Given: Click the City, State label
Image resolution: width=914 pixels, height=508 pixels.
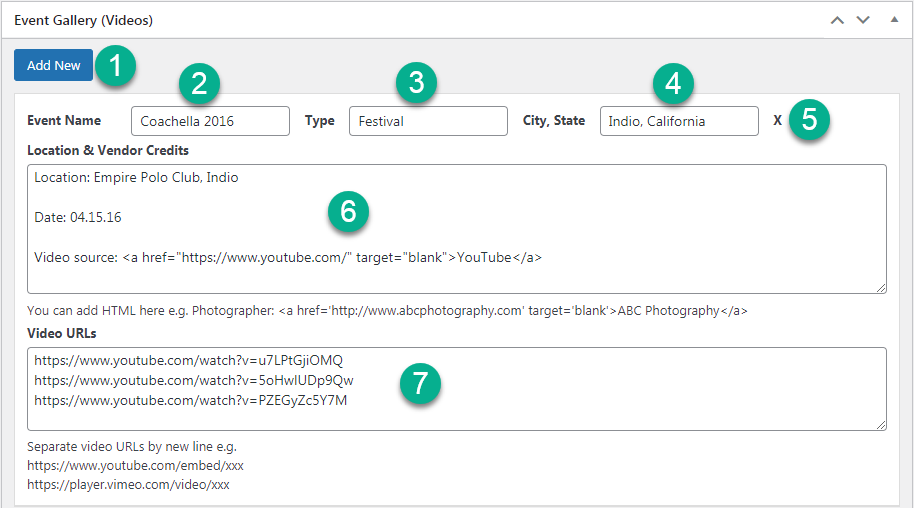Looking at the screenshot, I should [554, 121].
